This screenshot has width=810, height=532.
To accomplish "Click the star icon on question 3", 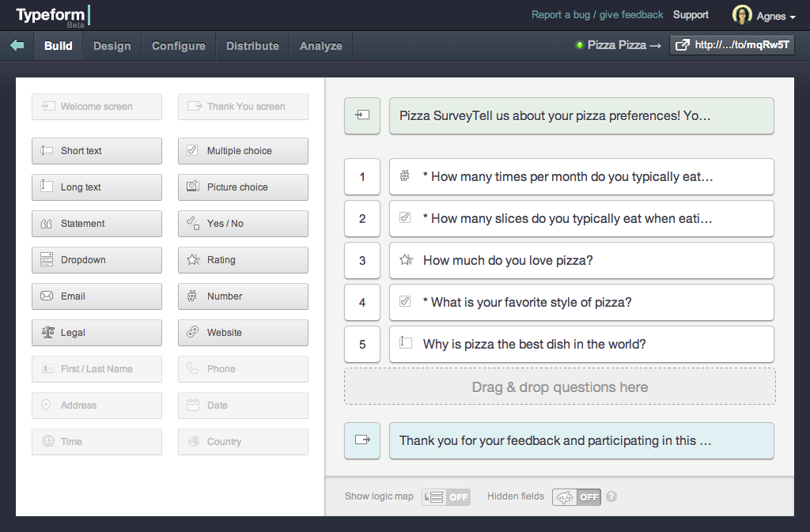I will pos(406,259).
